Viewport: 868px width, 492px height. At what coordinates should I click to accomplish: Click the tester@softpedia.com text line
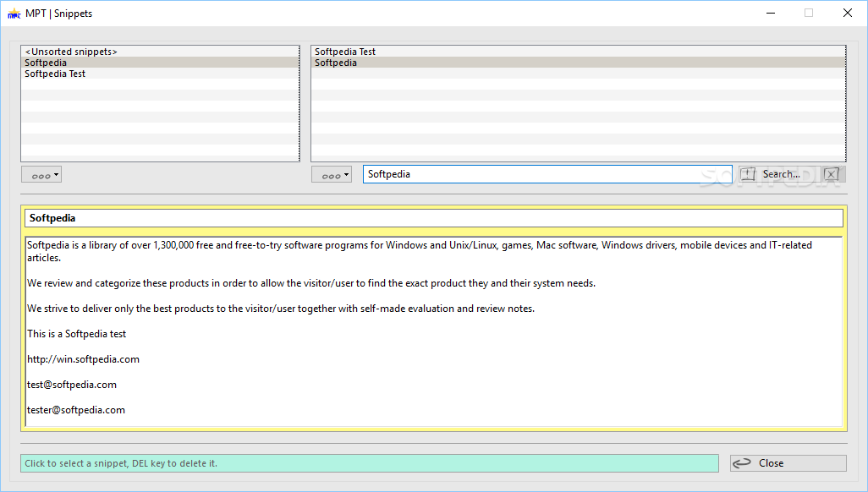point(76,410)
